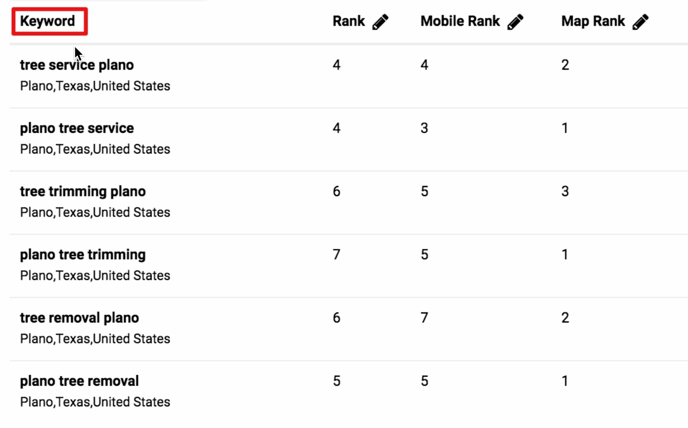Choose the "tree trimming plano" keyword

[82, 191]
